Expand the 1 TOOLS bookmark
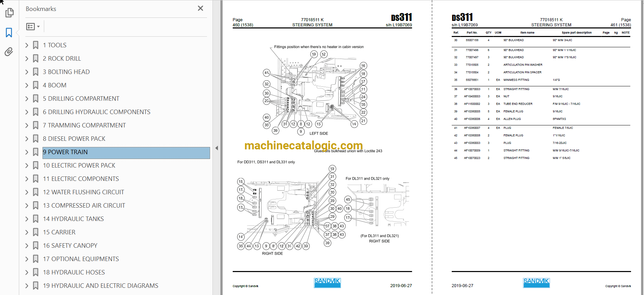This screenshot has width=644, height=295. pos(27,45)
